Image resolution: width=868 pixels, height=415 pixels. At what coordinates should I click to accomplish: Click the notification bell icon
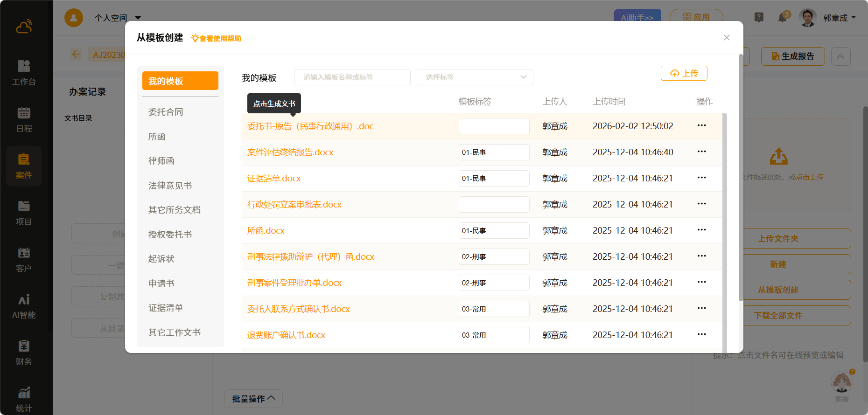[783, 18]
